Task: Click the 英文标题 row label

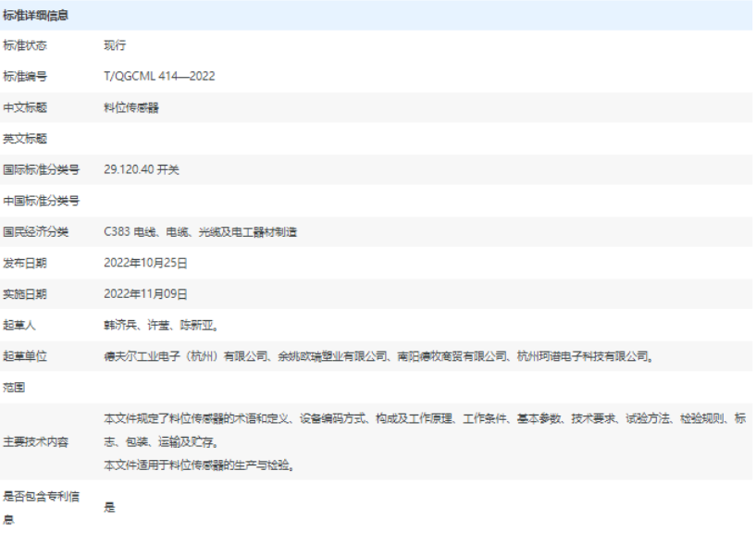Action: tap(25, 139)
